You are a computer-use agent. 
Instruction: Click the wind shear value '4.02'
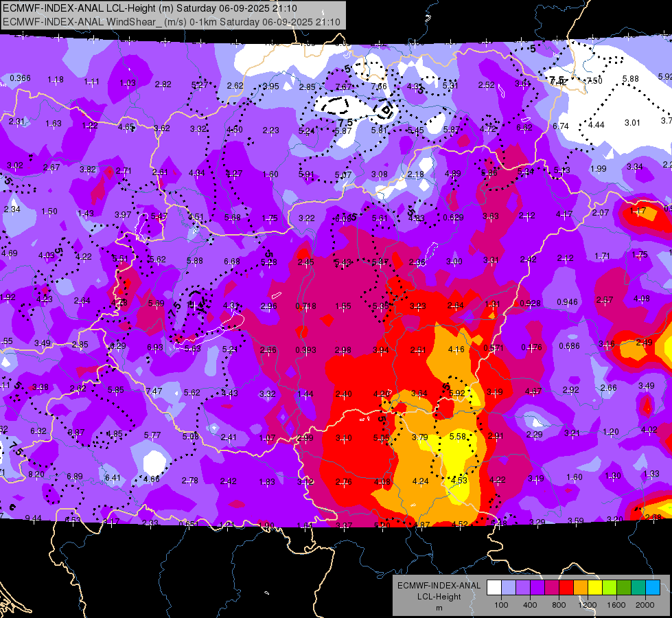(649, 429)
